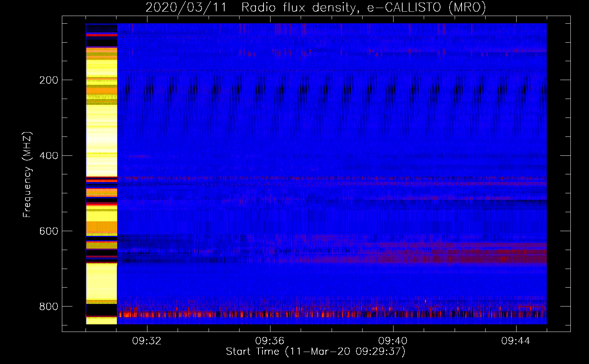Click the 09:44 time tick label

click(516, 341)
